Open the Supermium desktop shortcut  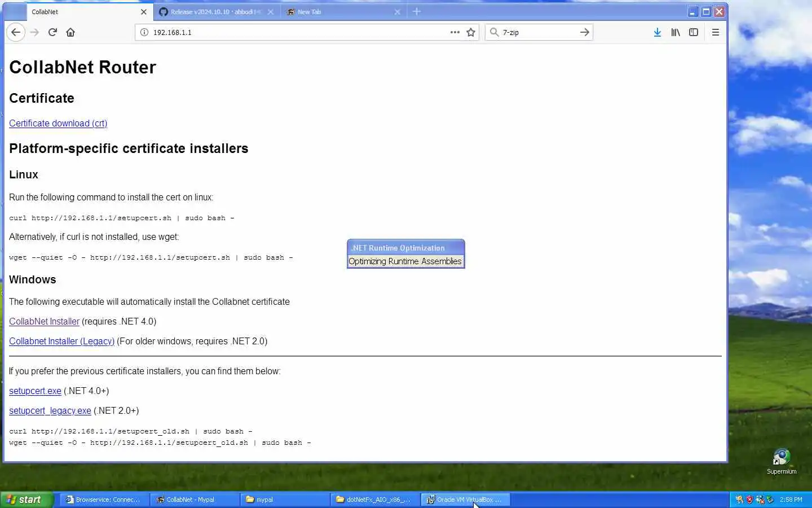pyautogui.click(x=782, y=461)
